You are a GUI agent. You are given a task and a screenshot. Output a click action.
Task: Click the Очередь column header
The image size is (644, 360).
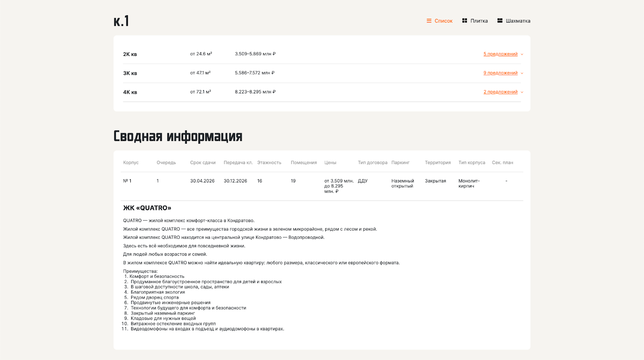pyautogui.click(x=166, y=163)
